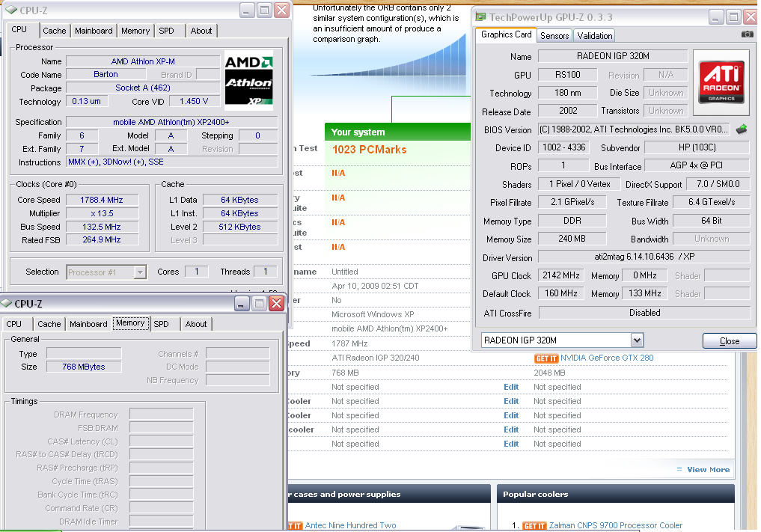The height and width of the screenshot is (532, 761).
Task: Click GET IT badge beside GeForce GTX 280
Action: (x=546, y=358)
